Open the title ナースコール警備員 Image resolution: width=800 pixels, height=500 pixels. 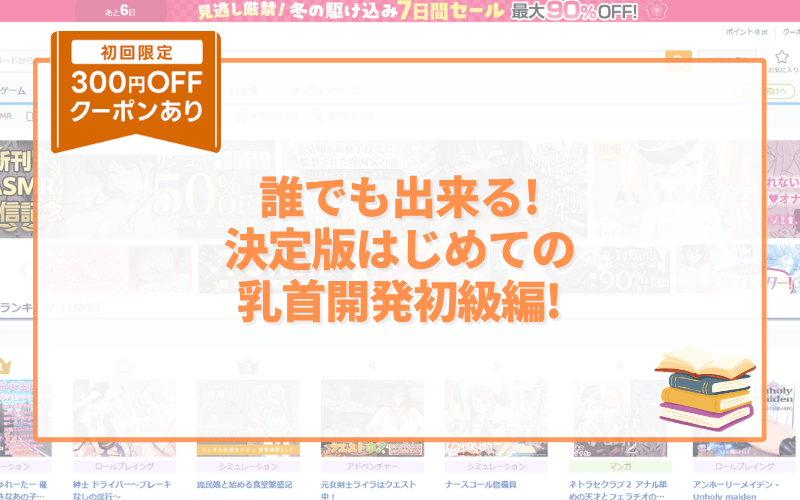[481, 485]
